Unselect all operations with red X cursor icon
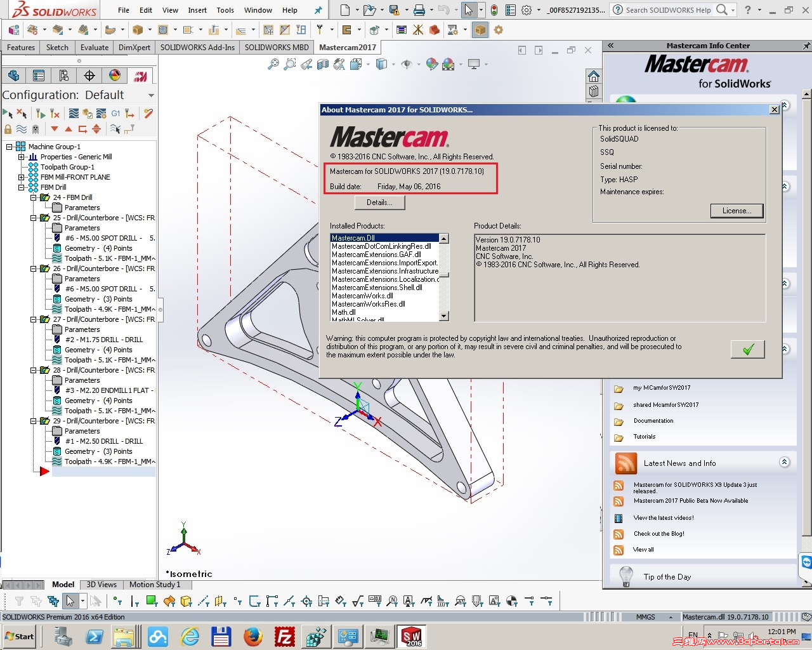 coord(22,114)
